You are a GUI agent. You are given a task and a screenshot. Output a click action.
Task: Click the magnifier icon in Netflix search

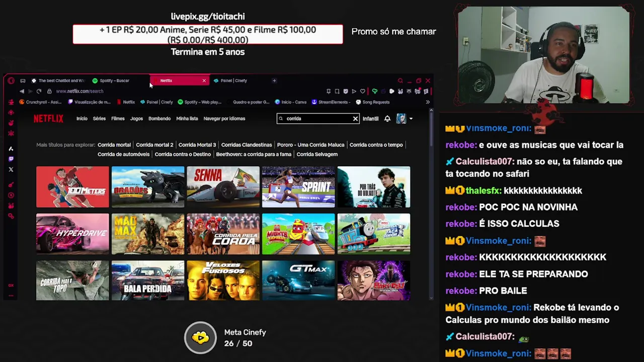[281, 119]
